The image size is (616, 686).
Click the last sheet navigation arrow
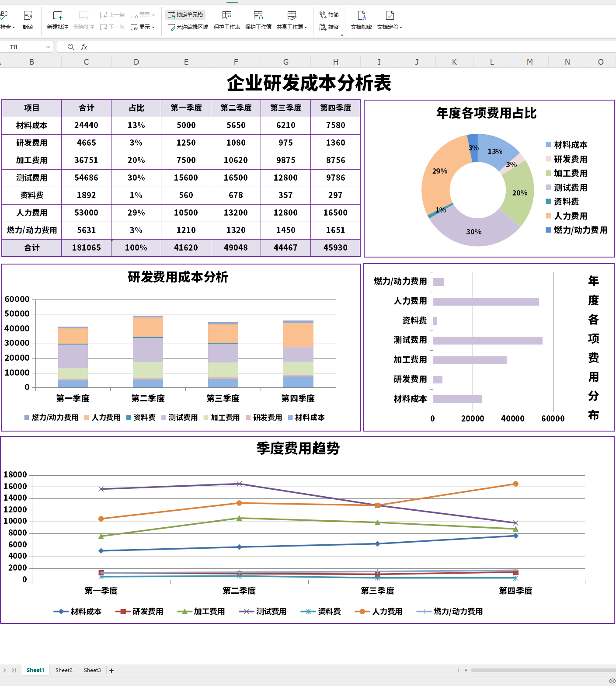(x=14, y=670)
